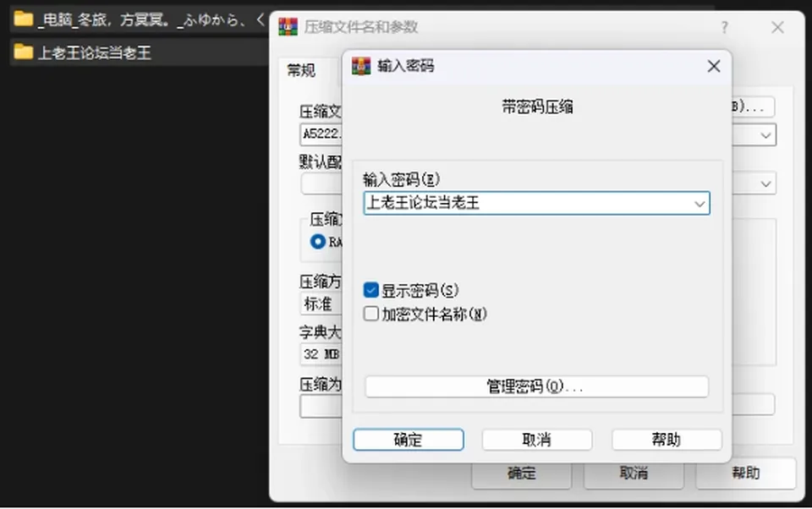The width and height of the screenshot is (812, 509).
Task: Enable the 加密文件名称 checkbox
Action: [x=370, y=314]
